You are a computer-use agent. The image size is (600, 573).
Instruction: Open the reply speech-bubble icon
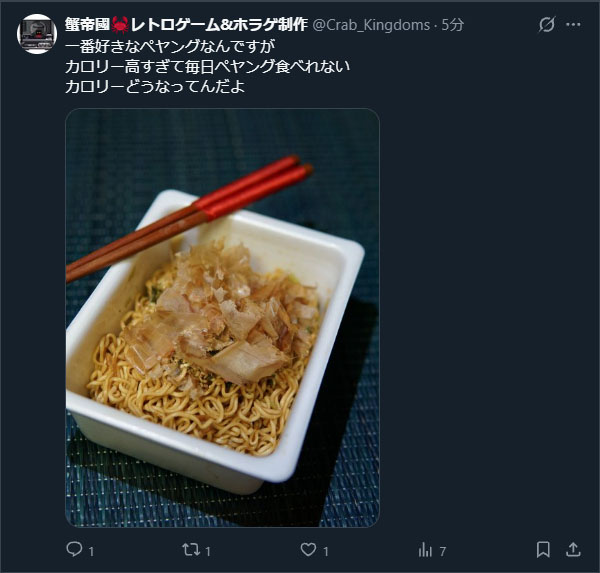point(74,550)
